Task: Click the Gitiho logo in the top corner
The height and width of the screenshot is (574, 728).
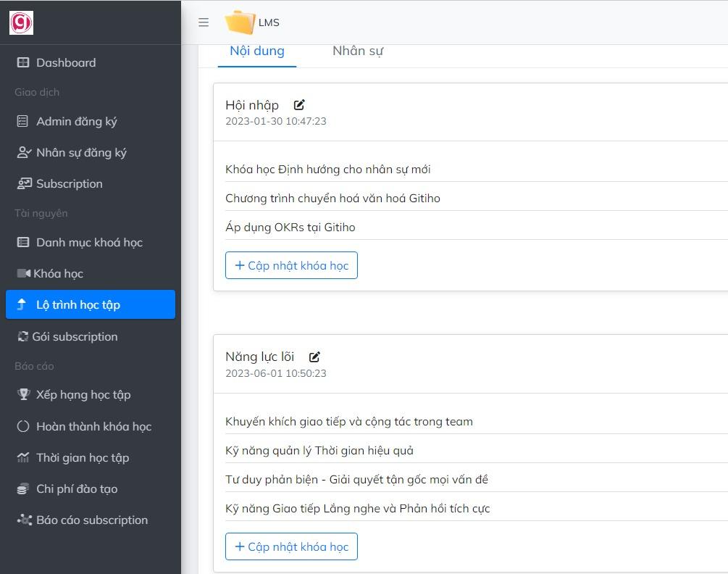Action: (x=20, y=22)
